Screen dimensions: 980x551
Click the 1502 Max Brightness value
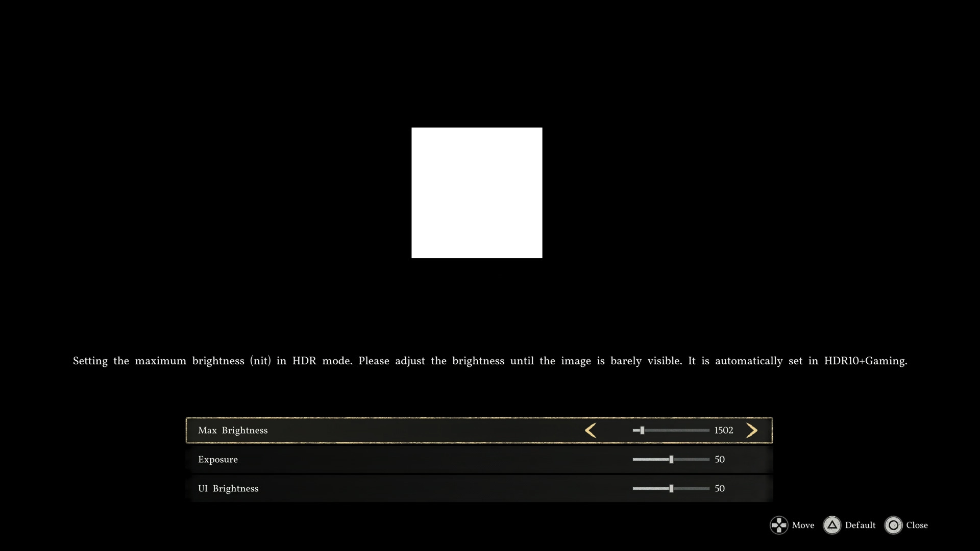pos(724,431)
